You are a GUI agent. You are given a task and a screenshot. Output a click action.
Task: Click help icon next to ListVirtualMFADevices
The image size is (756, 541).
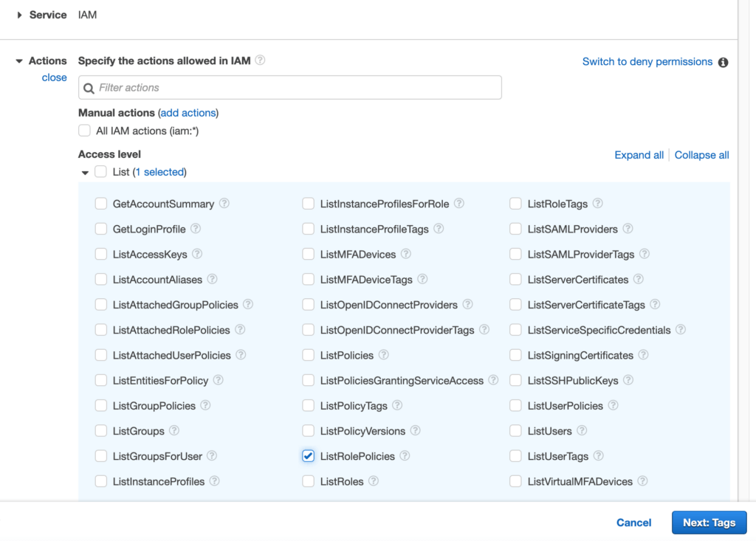pyautogui.click(x=642, y=481)
